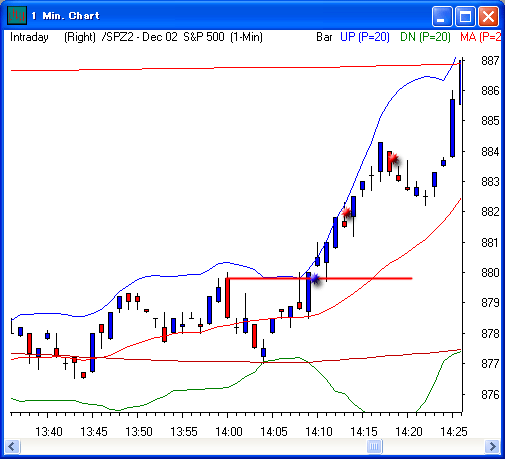Click the 880 price axis label
Viewport: 505px width, 459px height.
coord(490,273)
